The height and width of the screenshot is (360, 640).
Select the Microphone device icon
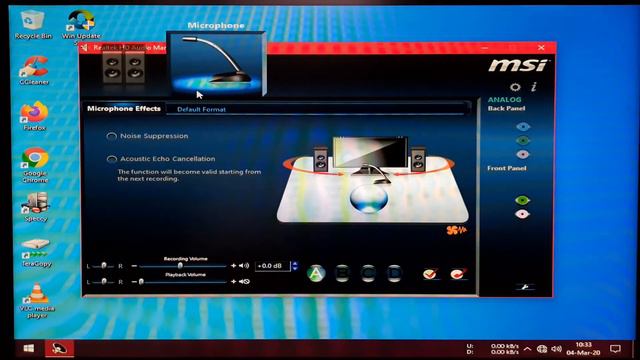pos(216,64)
